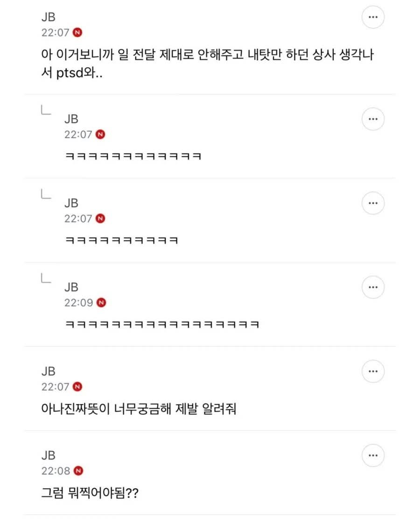The width and height of the screenshot is (420, 526).
Task: Click the N badge on '아나진짜뜻이' comment
Action: pyautogui.click(x=77, y=387)
